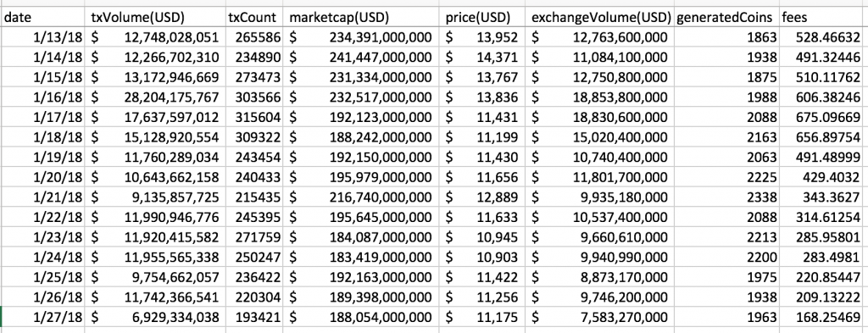This screenshot has height=333, width=868.
Task: Select the date column header cell
Action: [43, 17]
